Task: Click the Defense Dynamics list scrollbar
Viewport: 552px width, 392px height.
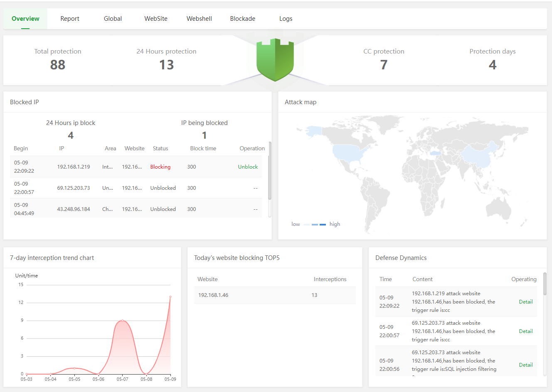Action: [545, 284]
